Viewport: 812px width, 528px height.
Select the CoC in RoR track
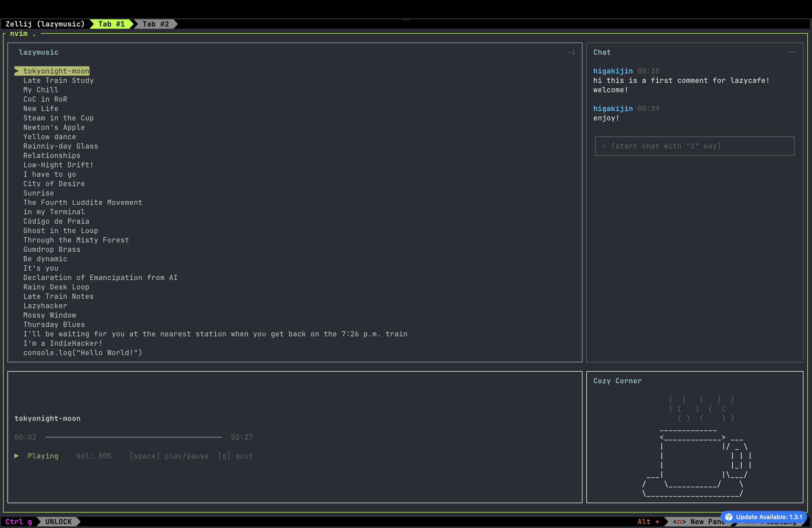[45, 99]
